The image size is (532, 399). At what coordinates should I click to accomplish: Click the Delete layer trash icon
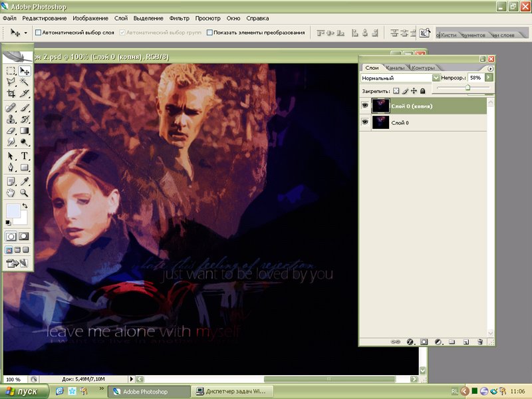pyautogui.click(x=479, y=342)
